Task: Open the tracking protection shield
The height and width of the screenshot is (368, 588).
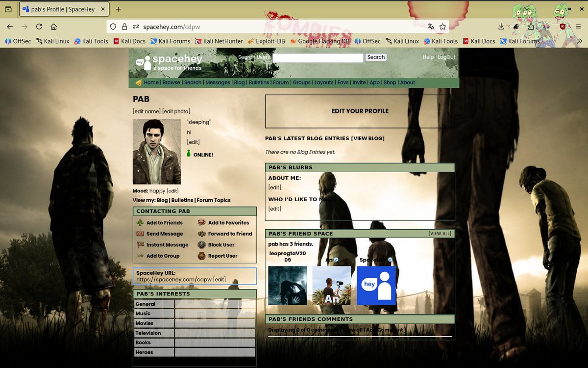Action: (113, 26)
